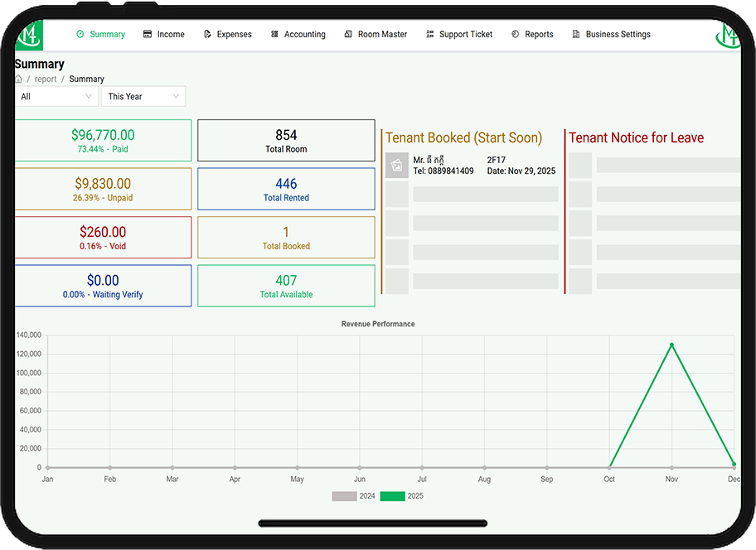
Task: Click the Support Ticket icon
Action: 429,34
